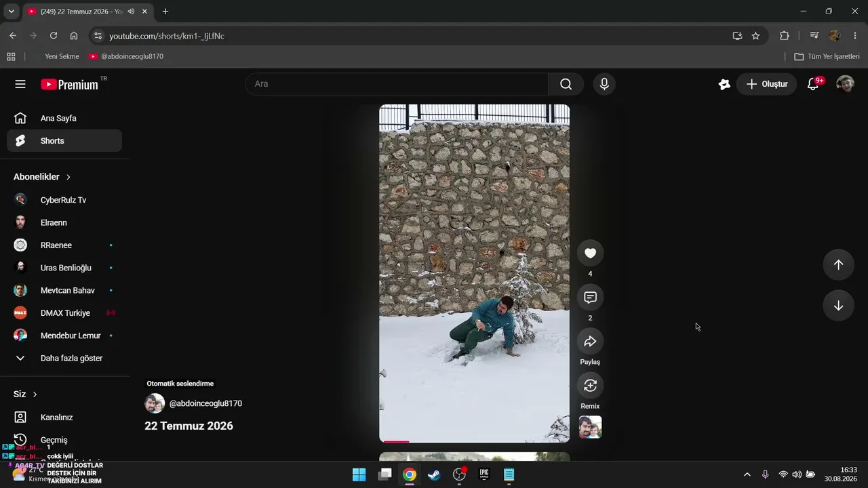Go to the next short with down arrow
The width and height of the screenshot is (868, 488).
838,306
